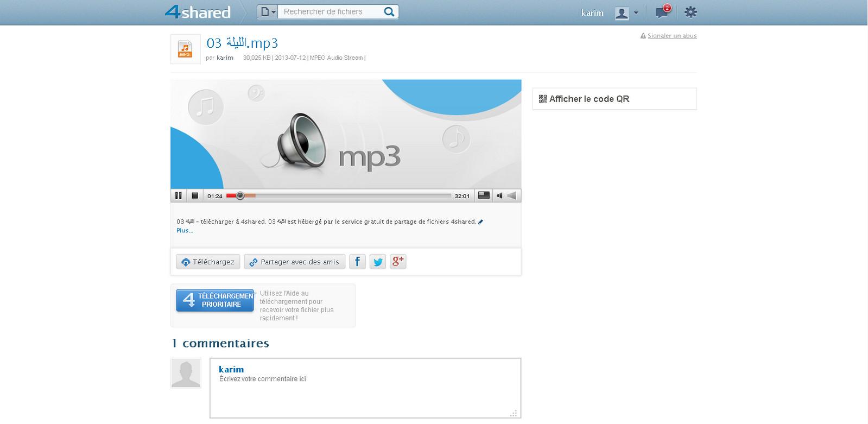
Task: Click the 4shared logo
Action: (198, 12)
